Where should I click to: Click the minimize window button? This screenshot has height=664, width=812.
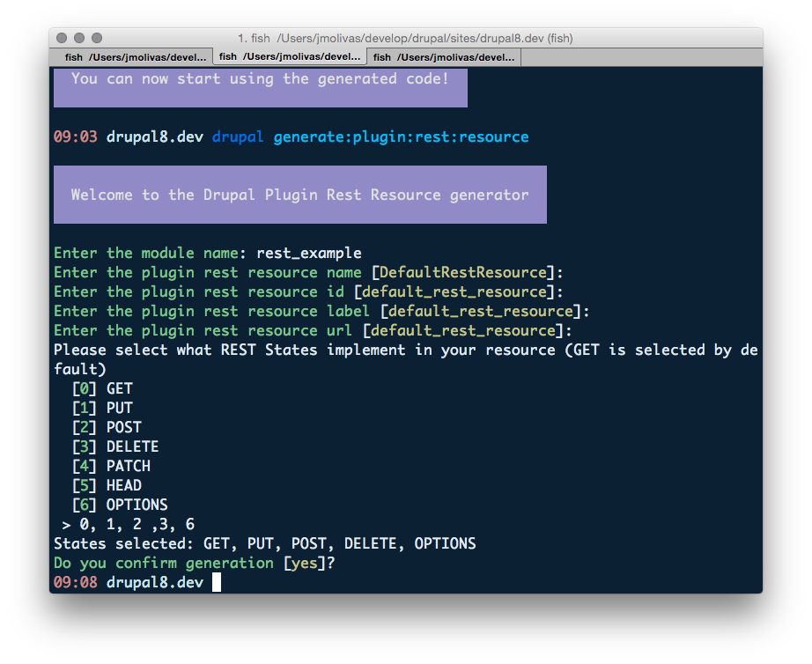pos(79,38)
